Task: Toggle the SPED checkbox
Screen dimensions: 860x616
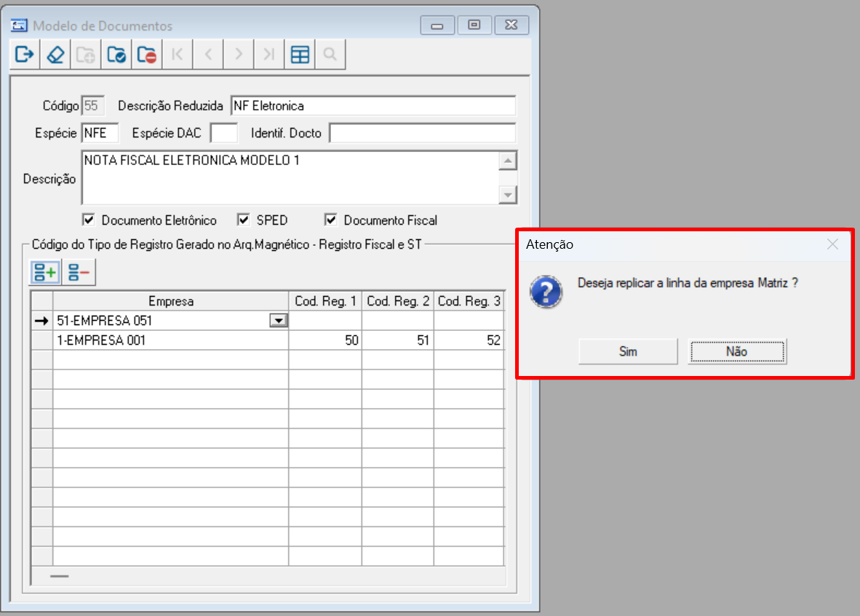Action: (244, 220)
